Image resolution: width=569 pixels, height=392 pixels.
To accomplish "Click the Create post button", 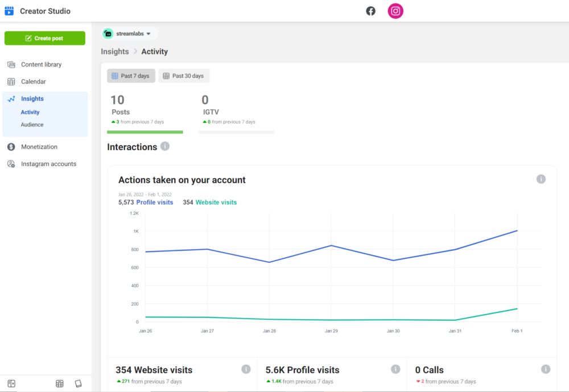I will [x=45, y=38].
